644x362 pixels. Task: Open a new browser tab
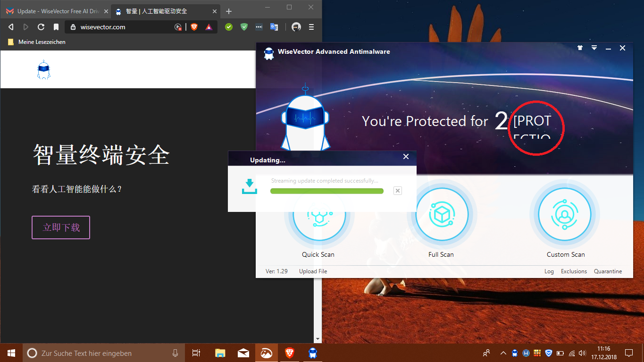tap(229, 11)
